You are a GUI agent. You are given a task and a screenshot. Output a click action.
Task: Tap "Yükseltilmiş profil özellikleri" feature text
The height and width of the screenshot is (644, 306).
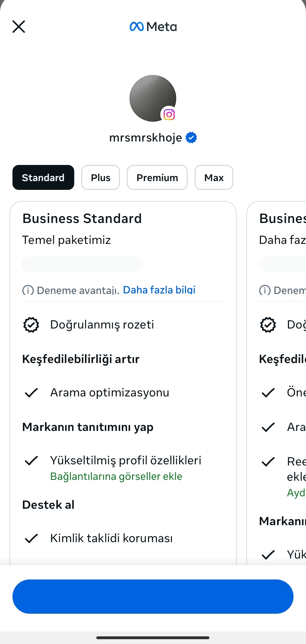126,460
